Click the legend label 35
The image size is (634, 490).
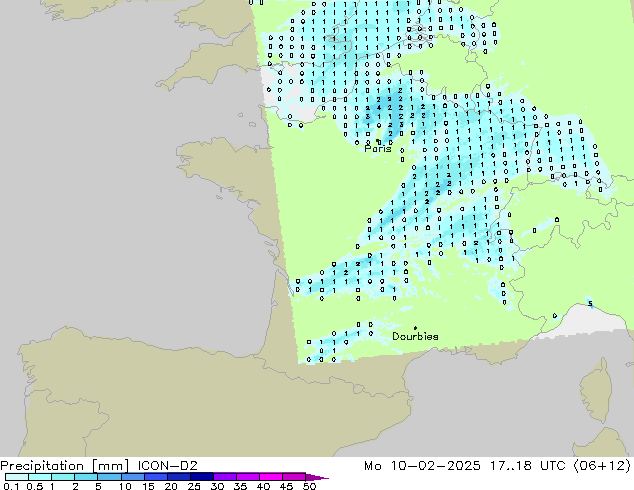pos(240,486)
